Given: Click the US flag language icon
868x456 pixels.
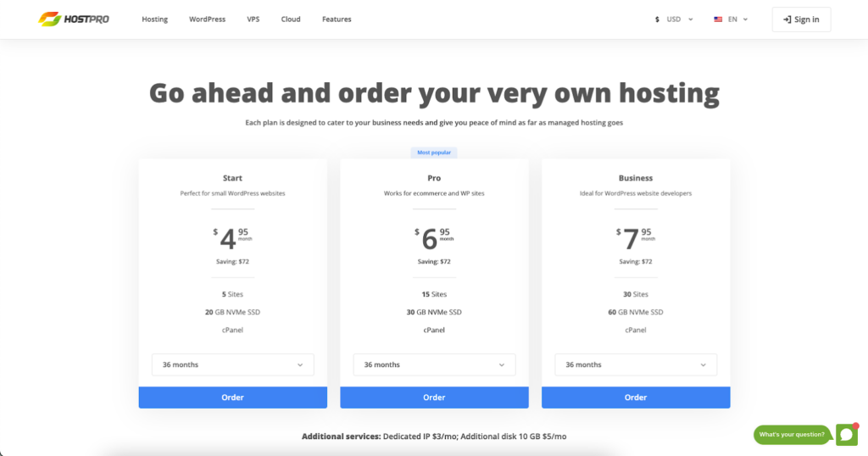Looking at the screenshot, I should click(x=718, y=19).
